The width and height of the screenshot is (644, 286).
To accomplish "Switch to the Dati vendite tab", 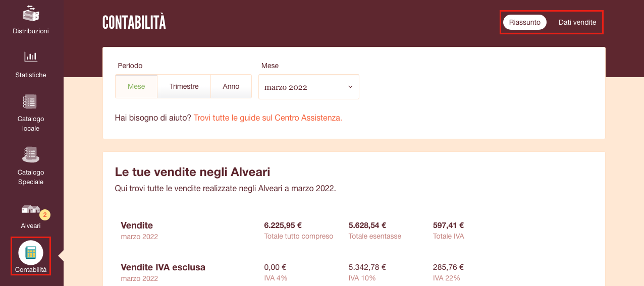I will 577,22.
